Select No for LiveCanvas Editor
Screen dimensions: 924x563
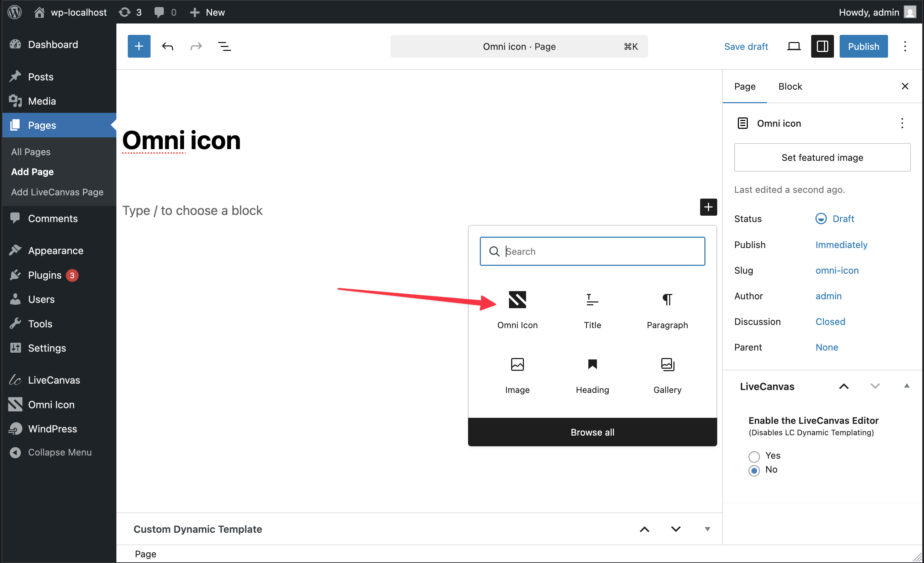pyautogui.click(x=754, y=470)
